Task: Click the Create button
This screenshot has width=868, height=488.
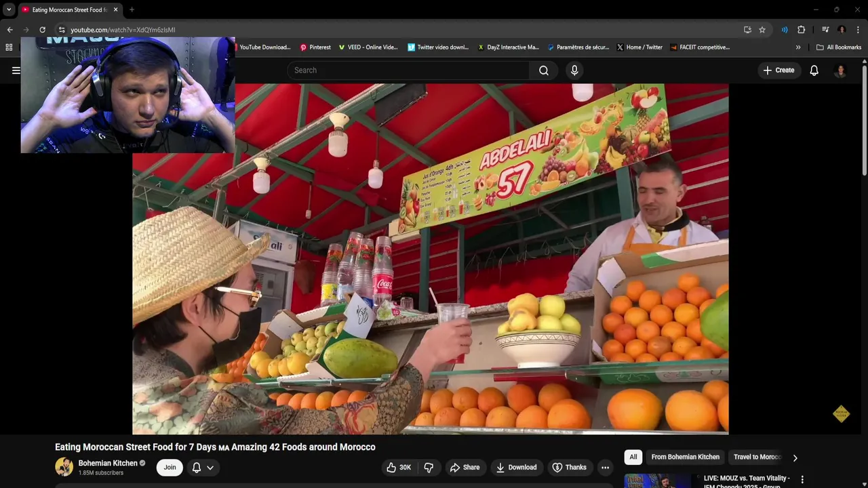Action: click(x=778, y=70)
